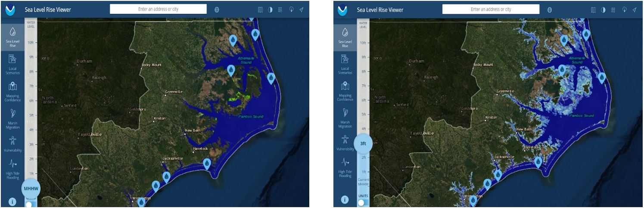This screenshot has width=644, height=208.
Task: Open Mapping Confidence in left screenshot sidebar
Action: (x=12, y=91)
